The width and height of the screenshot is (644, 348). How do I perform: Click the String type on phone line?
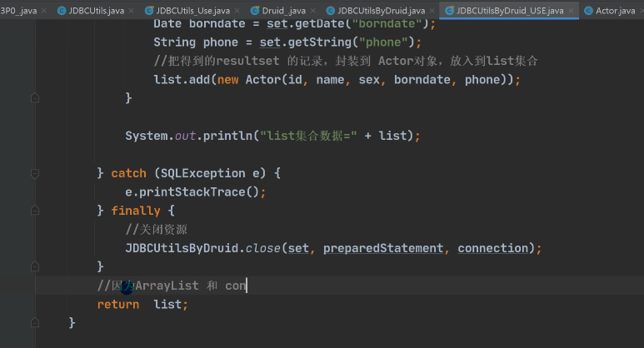(x=175, y=42)
